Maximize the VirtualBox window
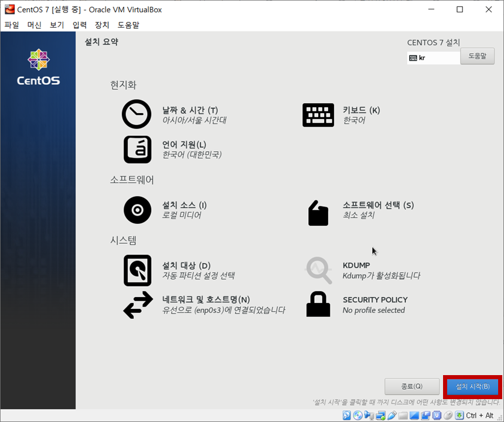This screenshot has height=422, width=504. [460, 9]
